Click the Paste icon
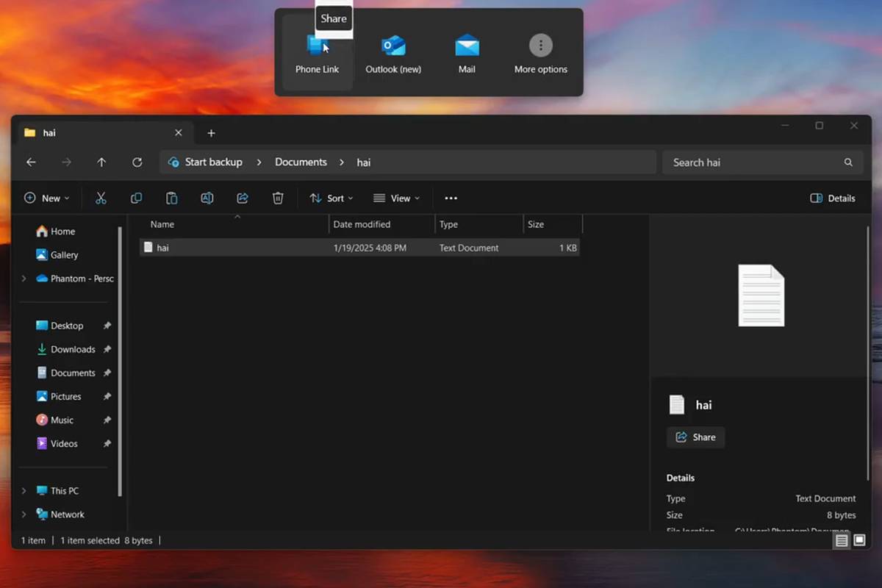This screenshot has height=588, width=882. (171, 198)
